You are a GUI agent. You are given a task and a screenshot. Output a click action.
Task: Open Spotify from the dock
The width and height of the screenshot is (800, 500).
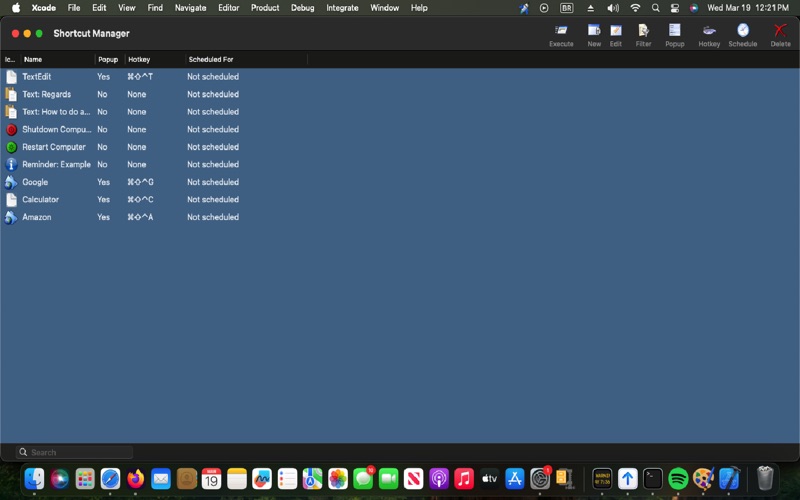(x=678, y=479)
